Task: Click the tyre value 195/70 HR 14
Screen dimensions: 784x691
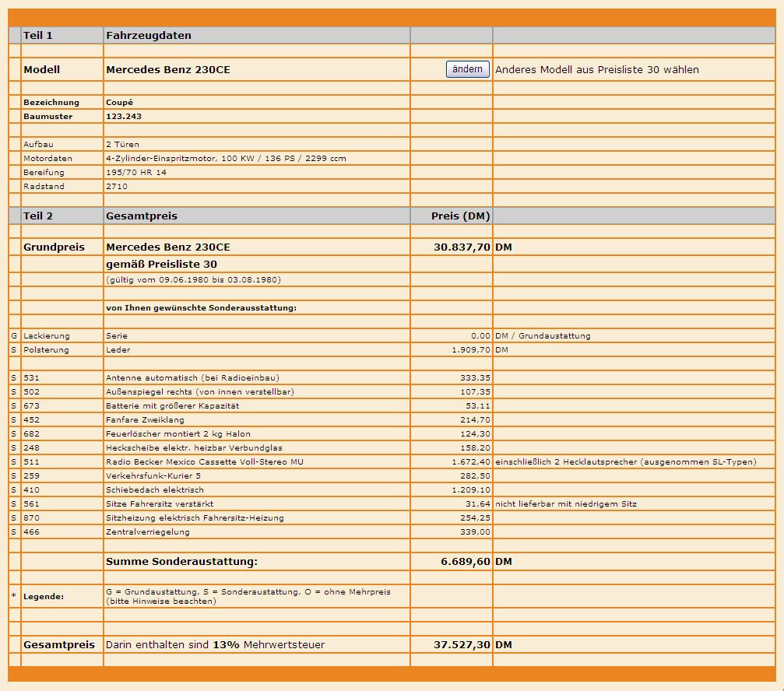Action: tap(136, 173)
